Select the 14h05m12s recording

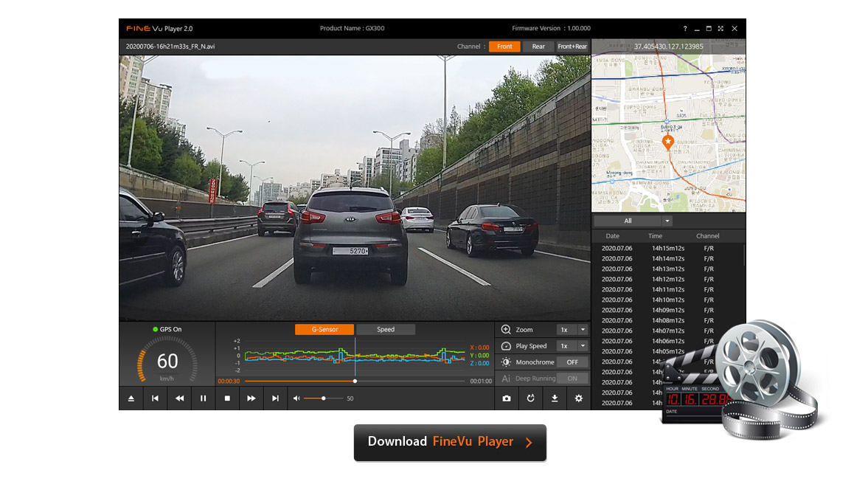pyautogui.click(x=668, y=351)
